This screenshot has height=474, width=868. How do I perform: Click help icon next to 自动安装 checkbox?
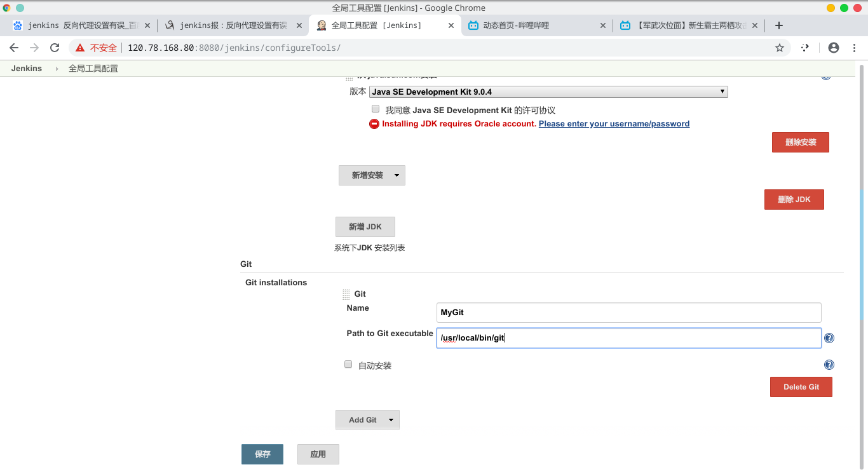pos(829,365)
